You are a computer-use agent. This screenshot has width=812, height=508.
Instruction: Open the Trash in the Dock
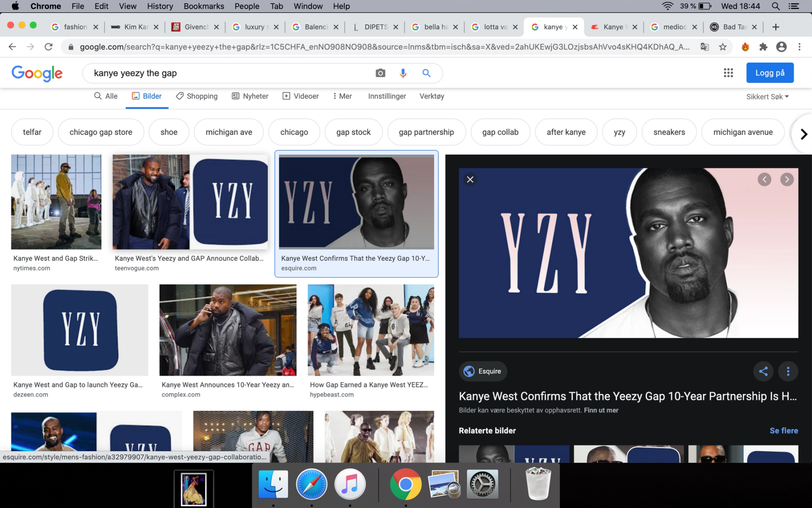point(538,484)
